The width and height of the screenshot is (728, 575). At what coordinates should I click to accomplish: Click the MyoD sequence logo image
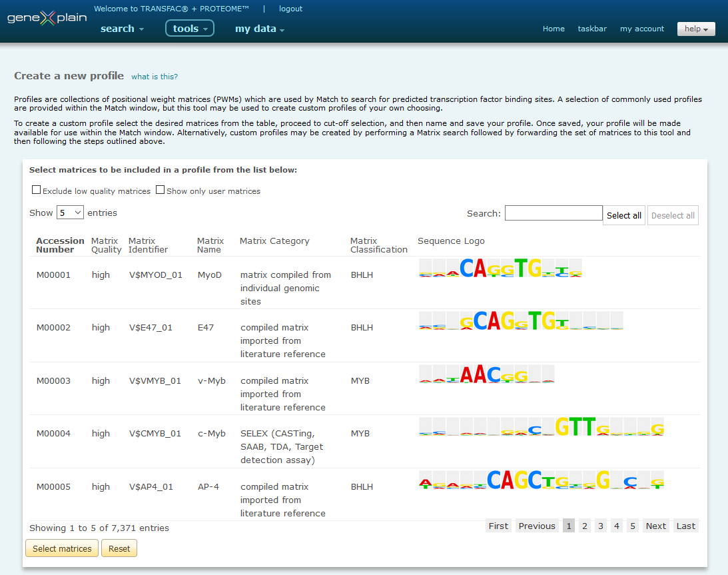point(500,268)
